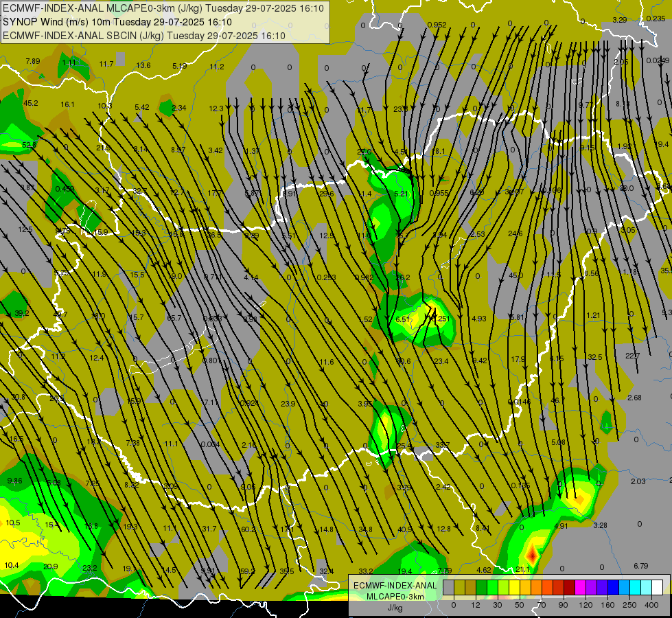The image size is (672, 618).
Task: Click the map value '60.2'
Action: (x=248, y=529)
